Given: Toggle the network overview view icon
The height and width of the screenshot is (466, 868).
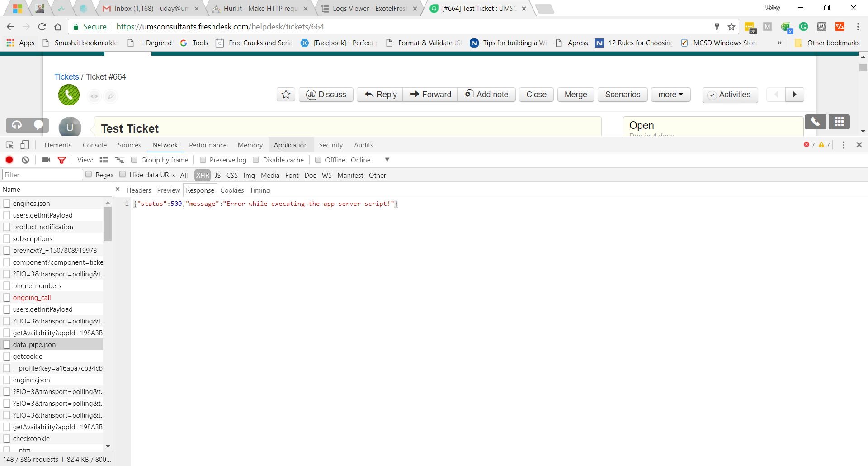Looking at the screenshot, I should pyautogui.click(x=119, y=160).
